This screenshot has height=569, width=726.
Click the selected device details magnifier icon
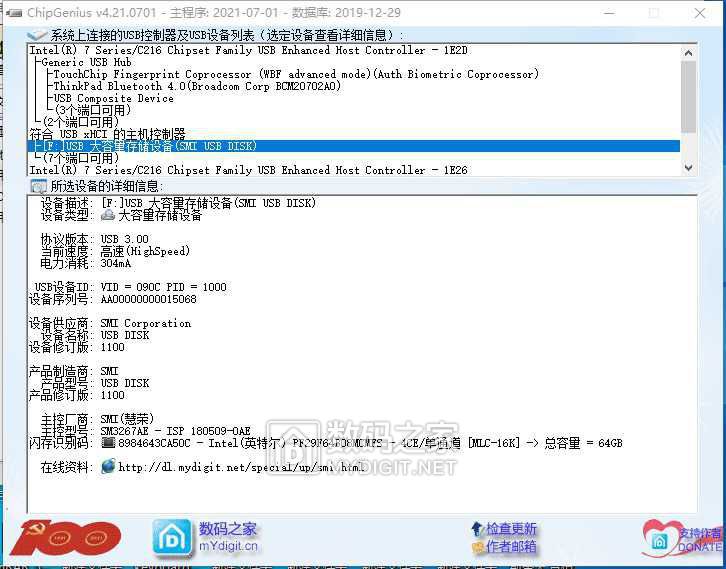(x=38, y=186)
